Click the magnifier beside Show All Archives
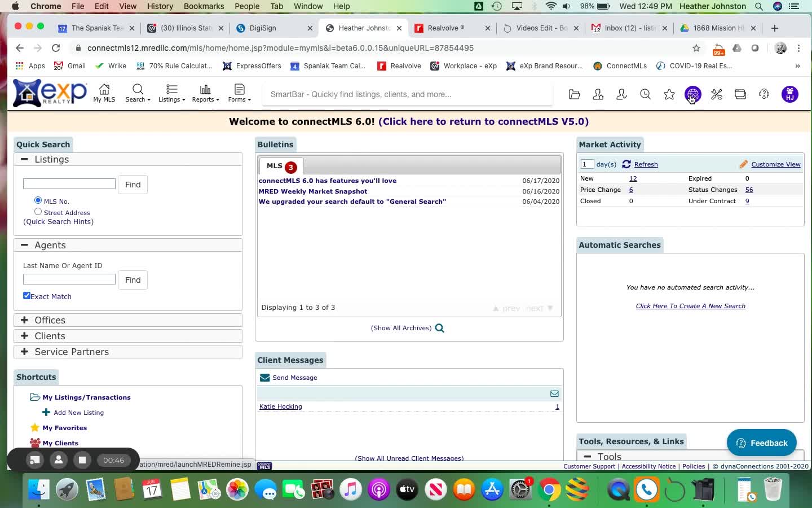The image size is (812, 508). [440, 328]
